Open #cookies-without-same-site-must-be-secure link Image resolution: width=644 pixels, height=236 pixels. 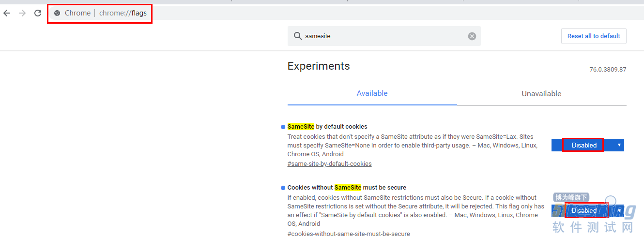[348, 234]
